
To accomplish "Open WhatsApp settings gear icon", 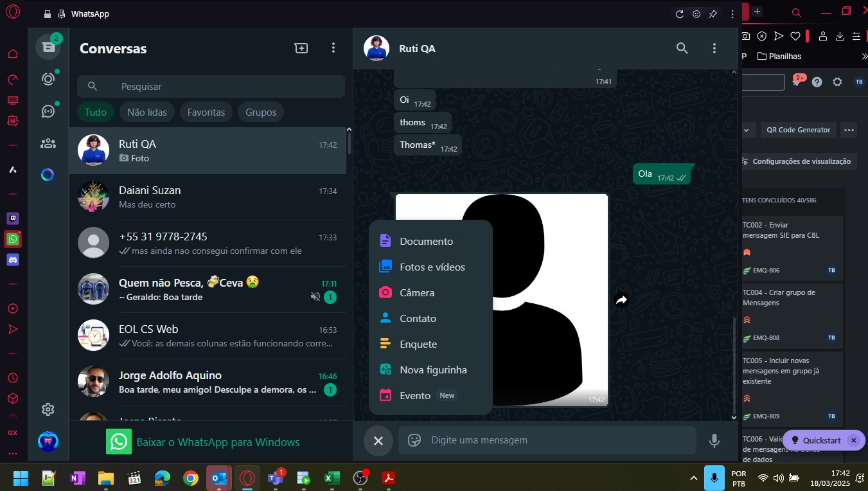I will [x=48, y=409].
